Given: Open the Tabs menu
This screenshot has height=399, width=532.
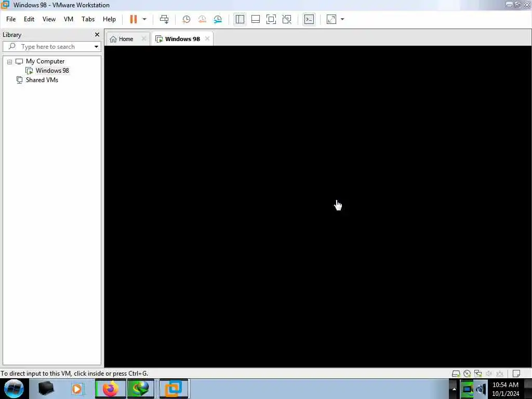Looking at the screenshot, I should [x=88, y=19].
